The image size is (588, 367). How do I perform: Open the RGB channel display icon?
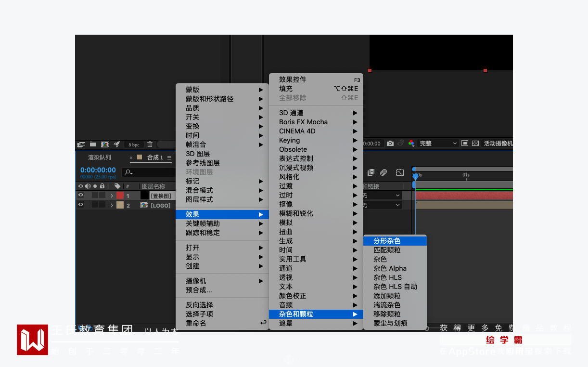[x=411, y=144]
